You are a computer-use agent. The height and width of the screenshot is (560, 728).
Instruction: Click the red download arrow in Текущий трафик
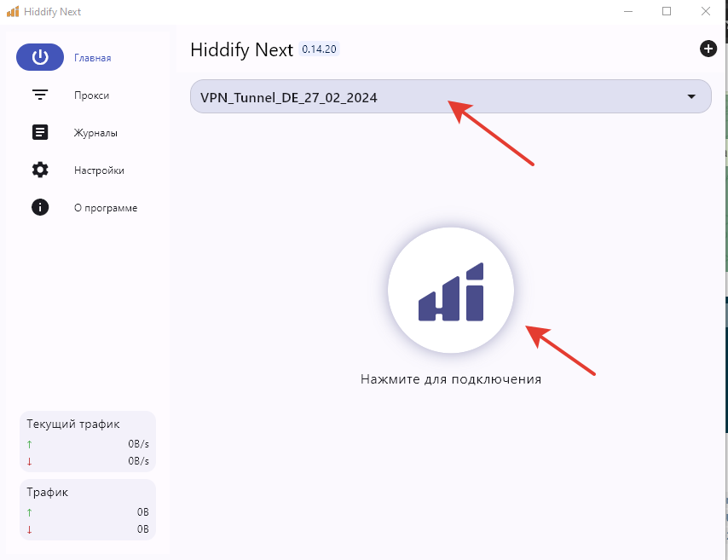pos(29,462)
